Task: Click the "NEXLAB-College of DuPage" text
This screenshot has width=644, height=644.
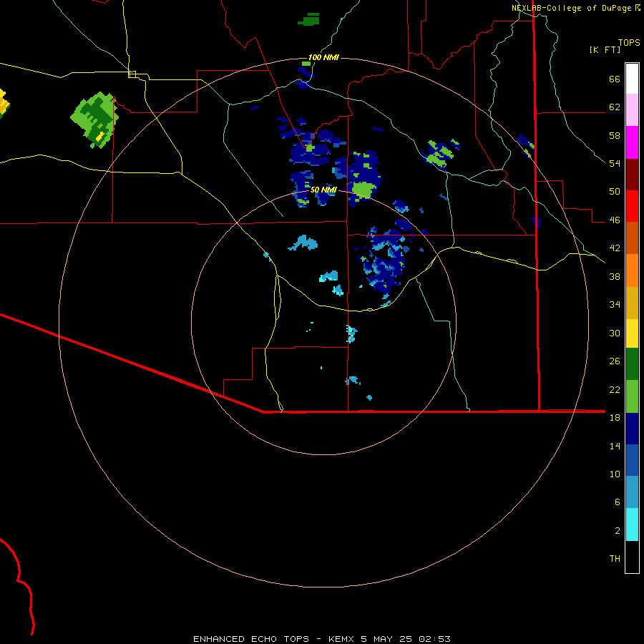Action: (x=572, y=8)
